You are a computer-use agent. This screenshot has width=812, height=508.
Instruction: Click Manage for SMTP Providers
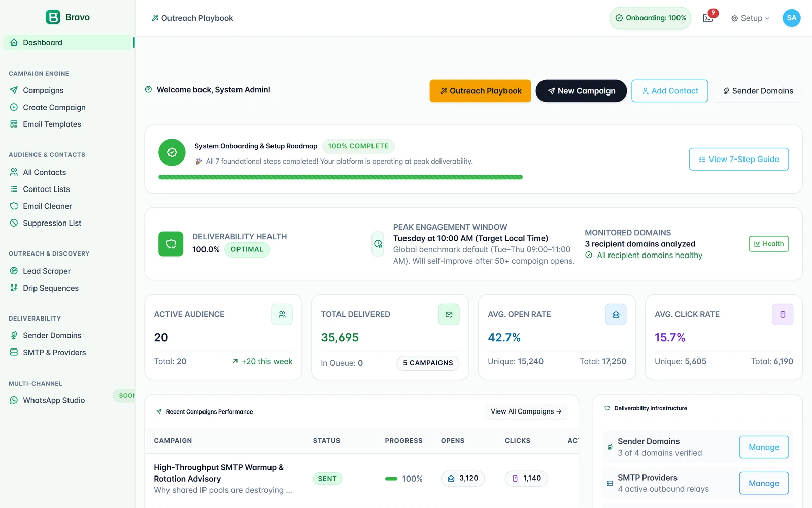tap(764, 483)
